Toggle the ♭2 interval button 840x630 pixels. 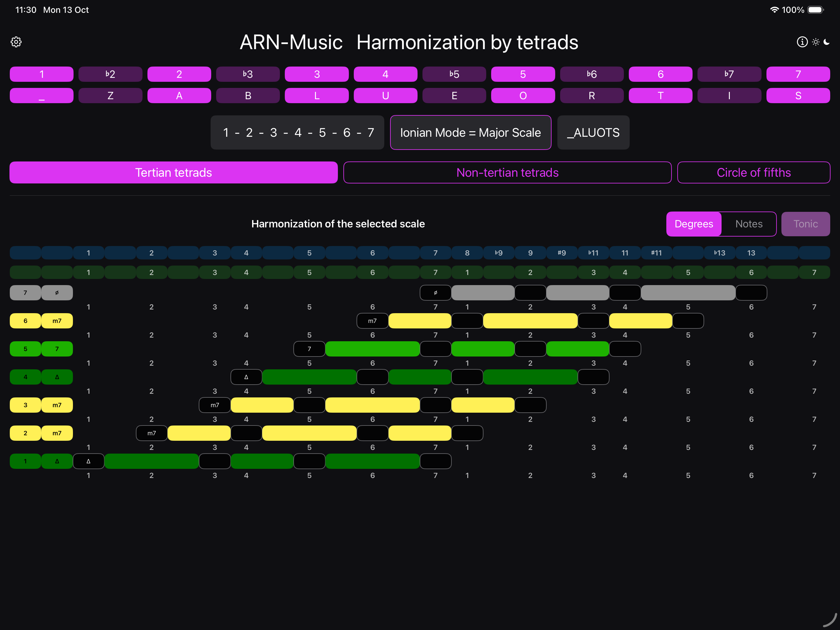tap(110, 74)
